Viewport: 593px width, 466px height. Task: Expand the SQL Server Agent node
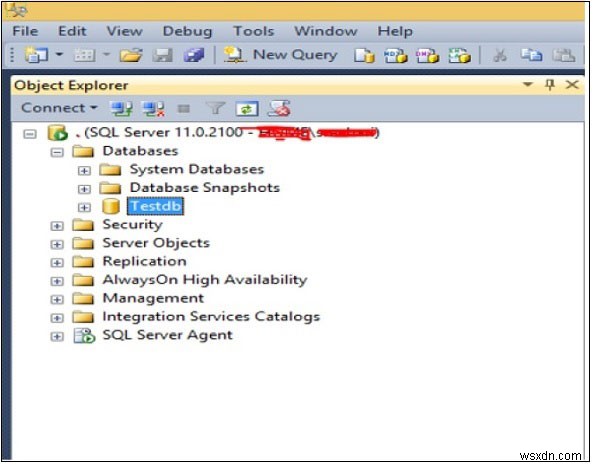(x=57, y=336)
